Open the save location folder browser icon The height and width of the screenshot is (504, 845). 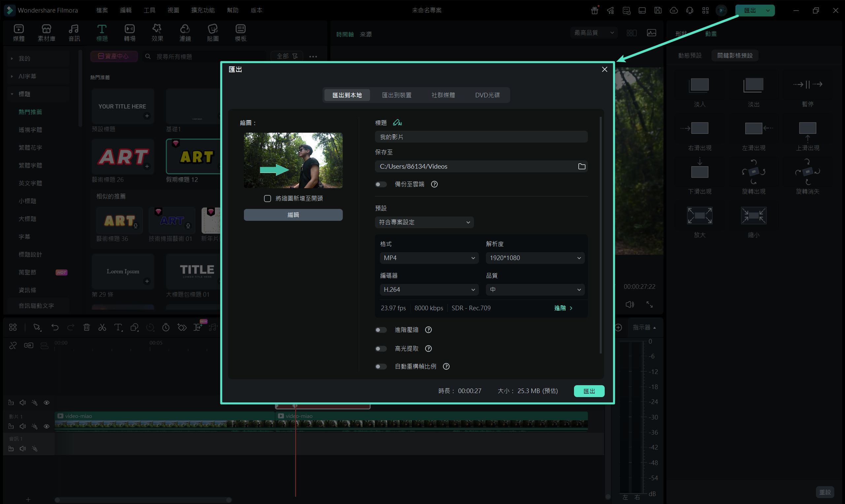(x=582, y=166)
